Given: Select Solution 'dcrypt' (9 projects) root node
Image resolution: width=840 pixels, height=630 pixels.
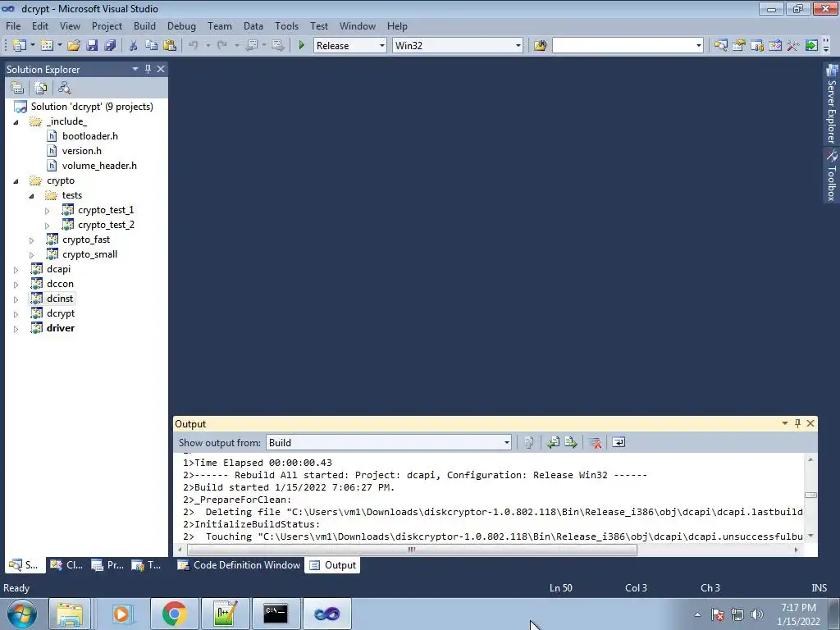Looking at the screenshot, I should (x=92, y=107).
